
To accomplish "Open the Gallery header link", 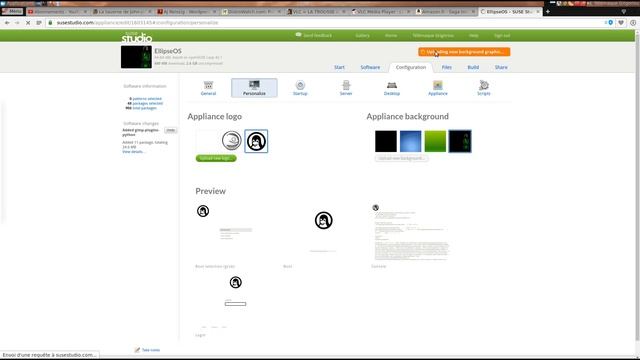I will point(362,36).
